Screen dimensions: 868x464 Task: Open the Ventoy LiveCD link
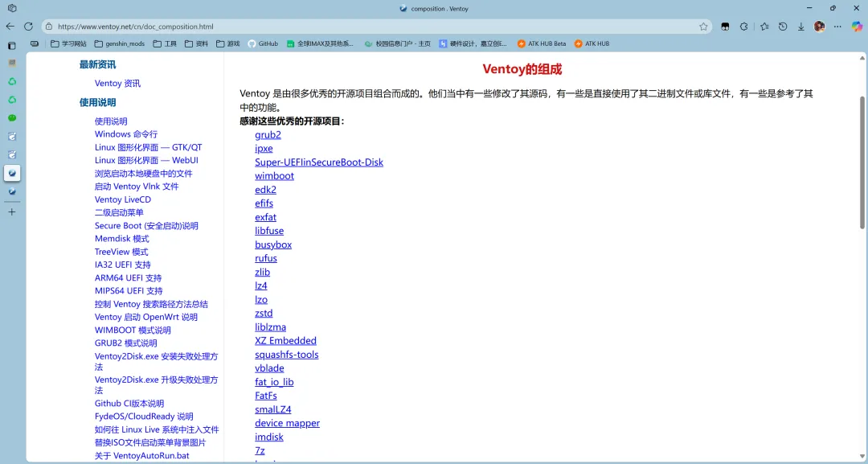123,199
